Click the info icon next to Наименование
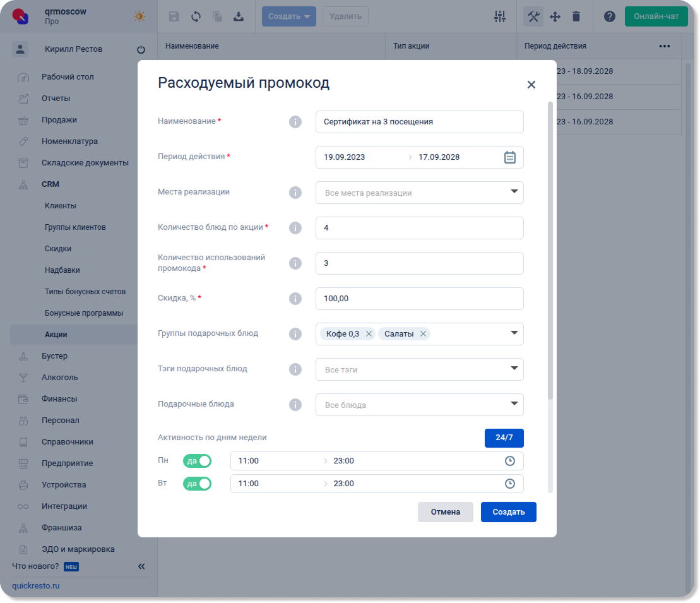This screenshot has height=603, width=700. tap(295, 122)
